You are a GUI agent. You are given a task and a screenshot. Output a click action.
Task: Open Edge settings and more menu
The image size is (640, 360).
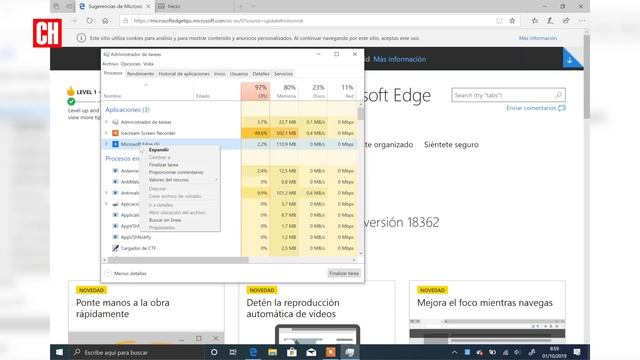click(582, 20)
